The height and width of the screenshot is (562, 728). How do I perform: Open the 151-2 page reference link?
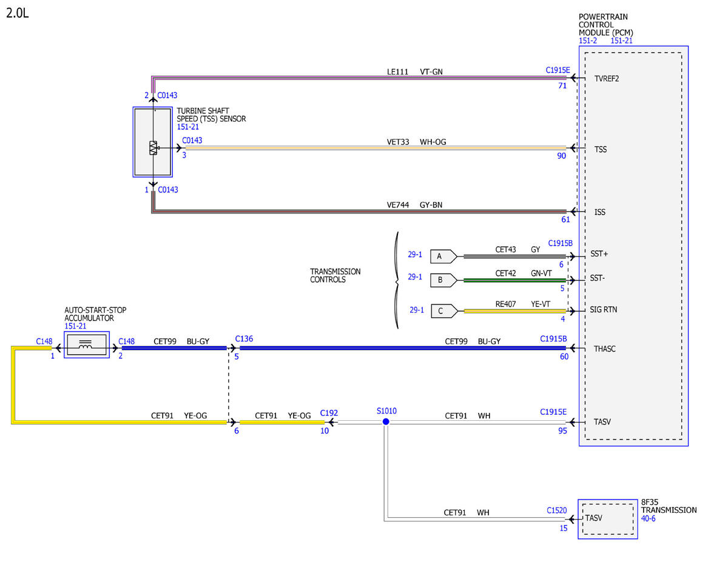(x=588, y=41)
